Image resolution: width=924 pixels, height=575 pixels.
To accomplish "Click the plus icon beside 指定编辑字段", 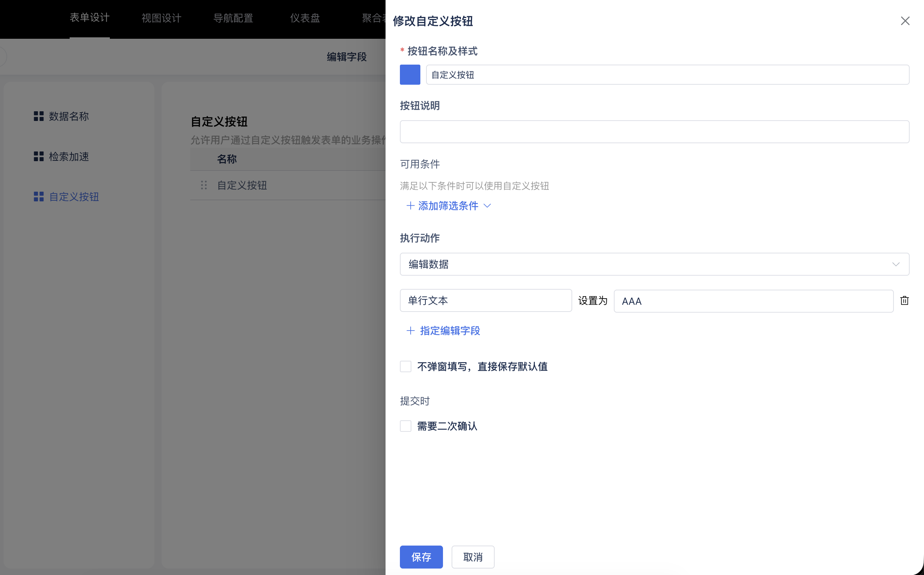I will click(411, 331).
